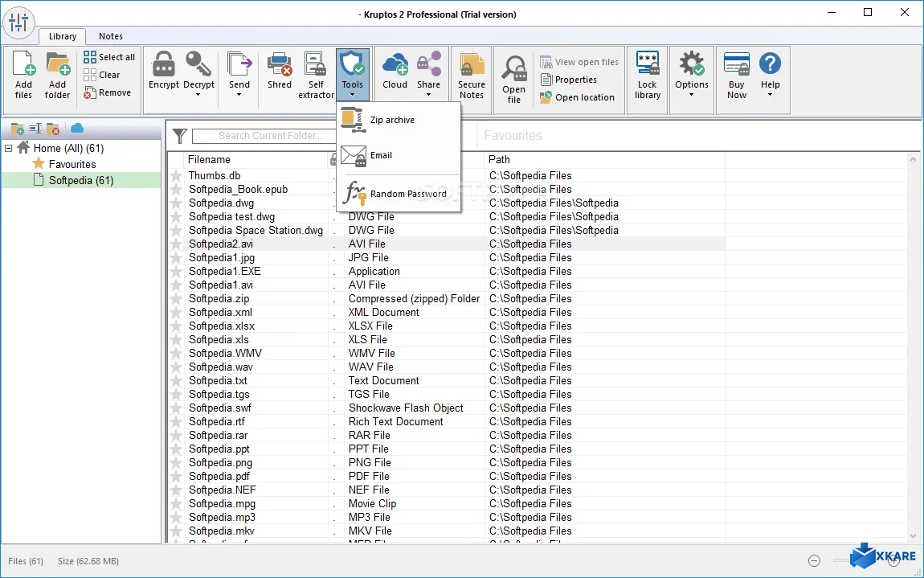This screenshot has width=924, height=578.
Task: Click the application menu button with sliders
Action: (x=18, y=23)
